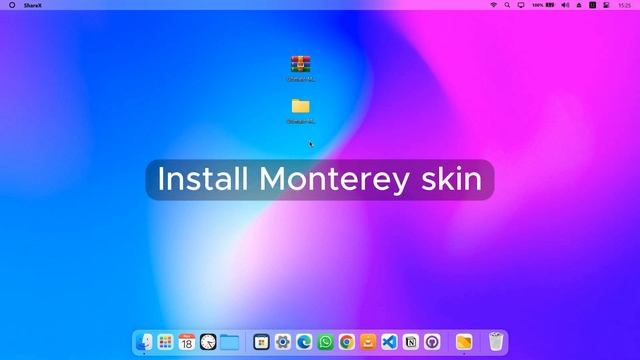Open Settings gear in dock
Screen dimensions: 640x360
click(x=282, y=342)
